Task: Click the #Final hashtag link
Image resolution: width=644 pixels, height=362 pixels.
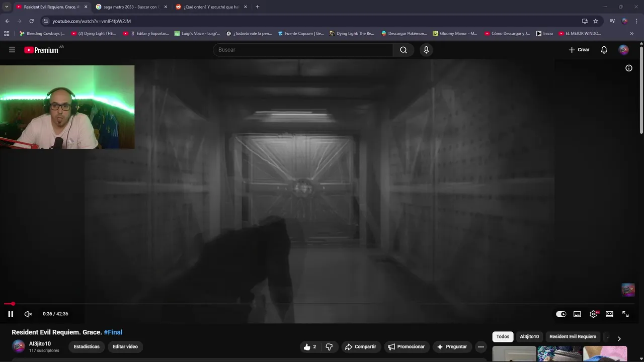Action: click(x=113, y=332)
